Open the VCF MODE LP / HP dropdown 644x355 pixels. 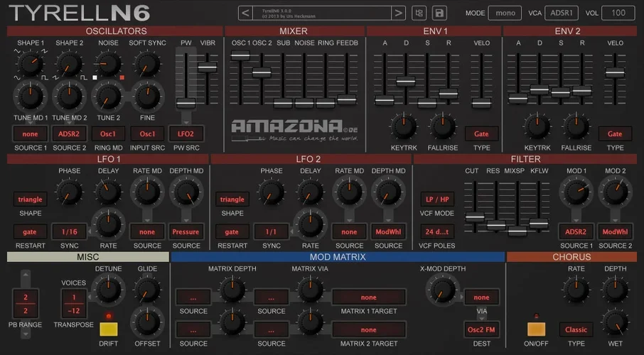click(436, 200)
